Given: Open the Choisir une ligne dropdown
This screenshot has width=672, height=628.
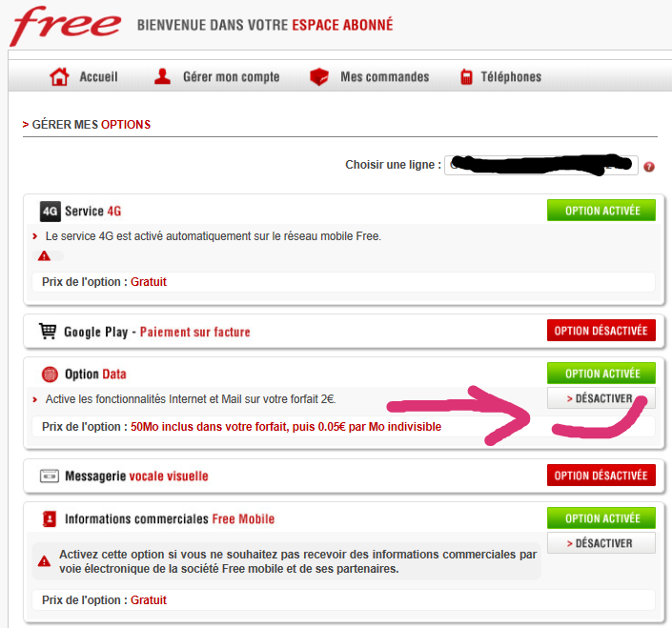Looking at the screenshot, I should (540, 165).
